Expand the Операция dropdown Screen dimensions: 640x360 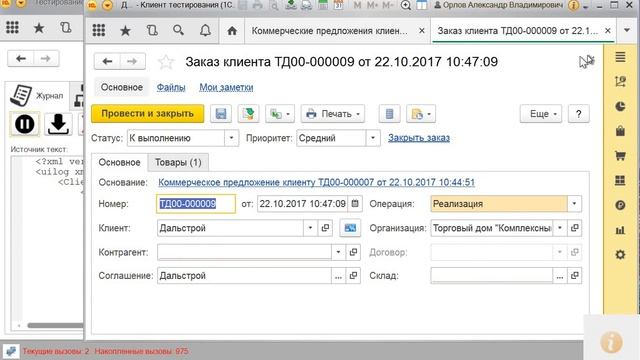(x=574, y=203)
